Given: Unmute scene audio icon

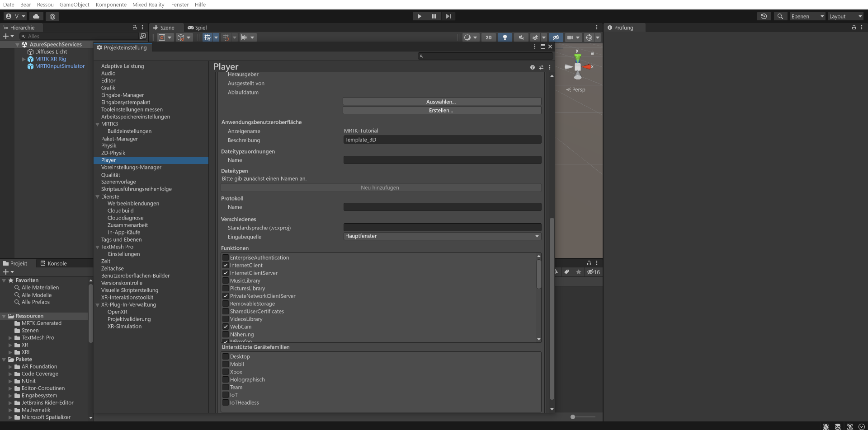Looking at the screenshot, I should coord(521,37).
